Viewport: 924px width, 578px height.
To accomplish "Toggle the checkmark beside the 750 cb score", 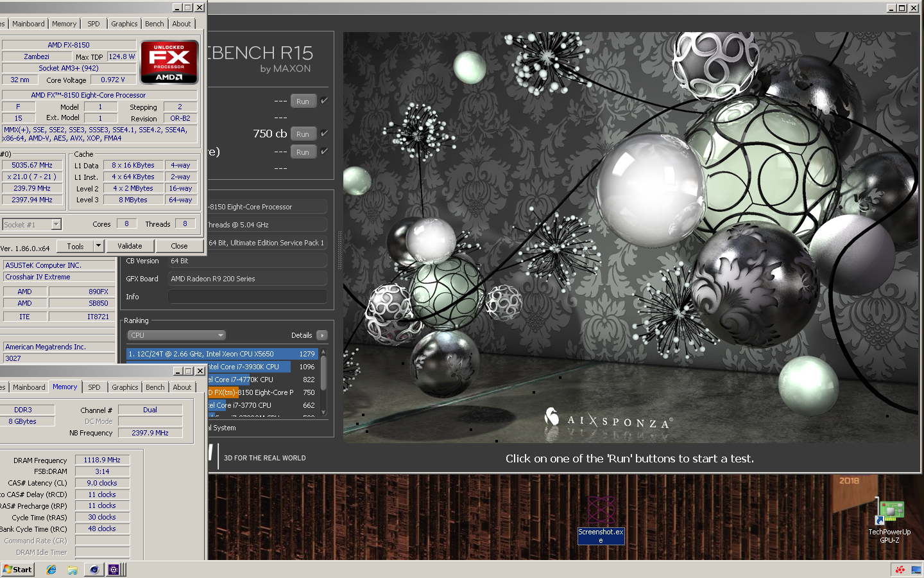I will (324, 134).
